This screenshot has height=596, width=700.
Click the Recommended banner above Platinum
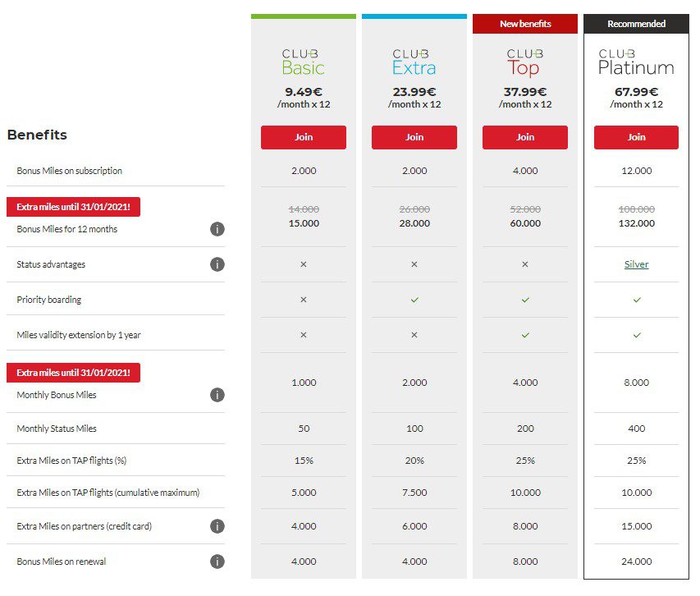point(636,24)
